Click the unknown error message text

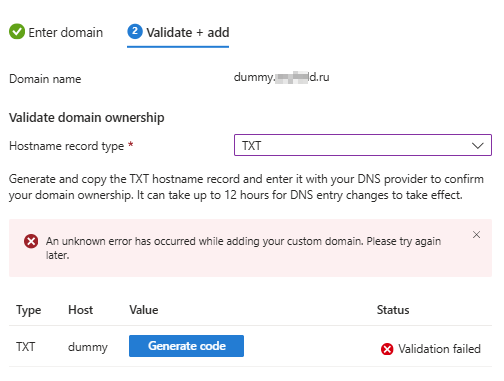[x=243, y=248]
